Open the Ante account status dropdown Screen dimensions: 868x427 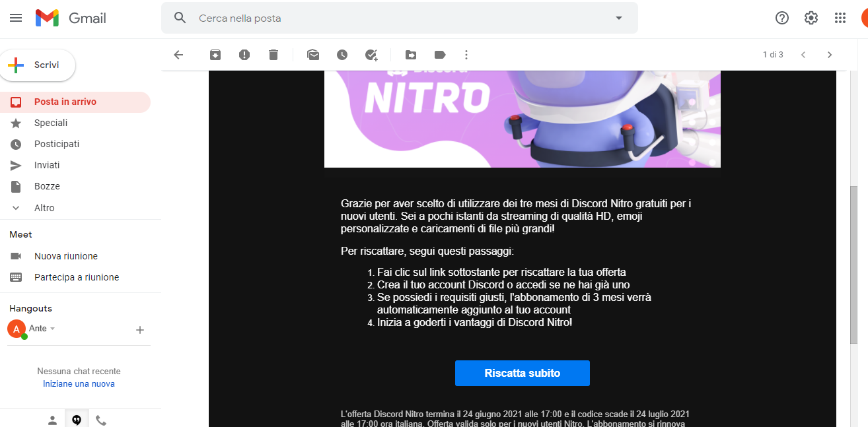coord(53,329)
